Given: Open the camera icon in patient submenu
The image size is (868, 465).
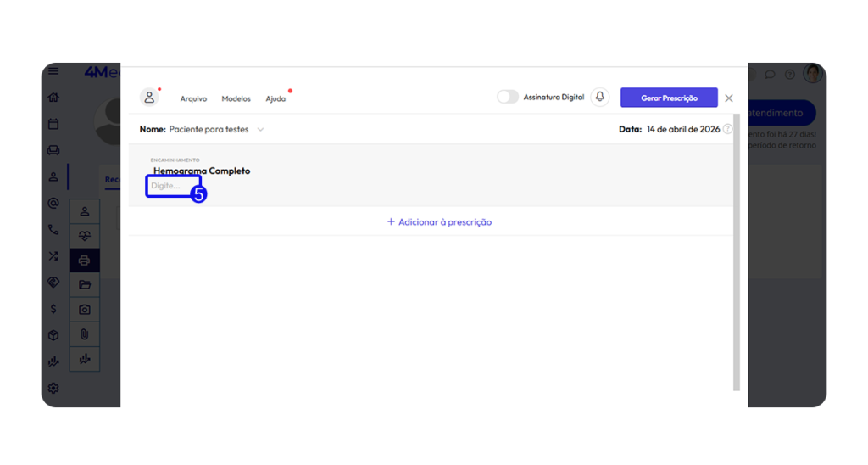Looking at the screenshot, I should coord(85,310).
